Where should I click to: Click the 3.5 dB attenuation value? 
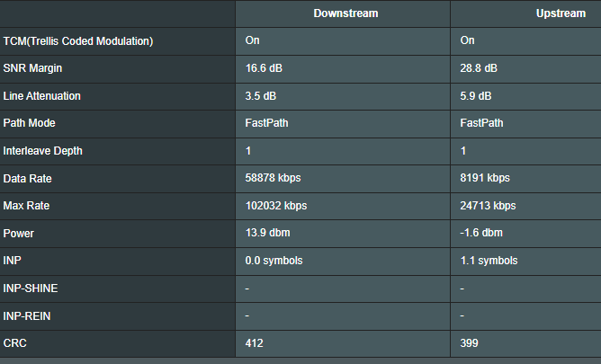[x=261, y=95]
